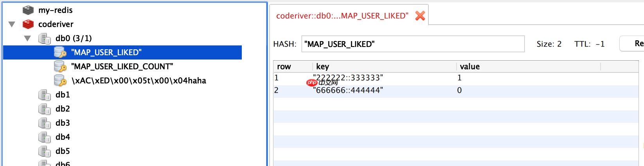Screen dimensions: 644x166
Task: Click row number 1 cell
Action: (x=277, y=78)
